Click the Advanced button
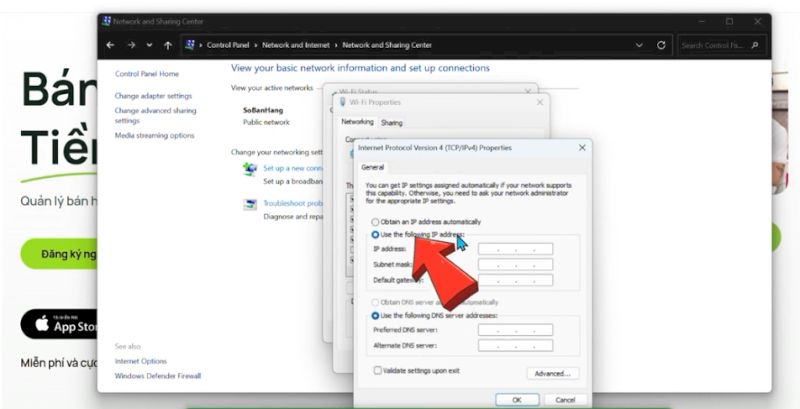The width and height of the screenshot is (800, 409). (552, 374)
